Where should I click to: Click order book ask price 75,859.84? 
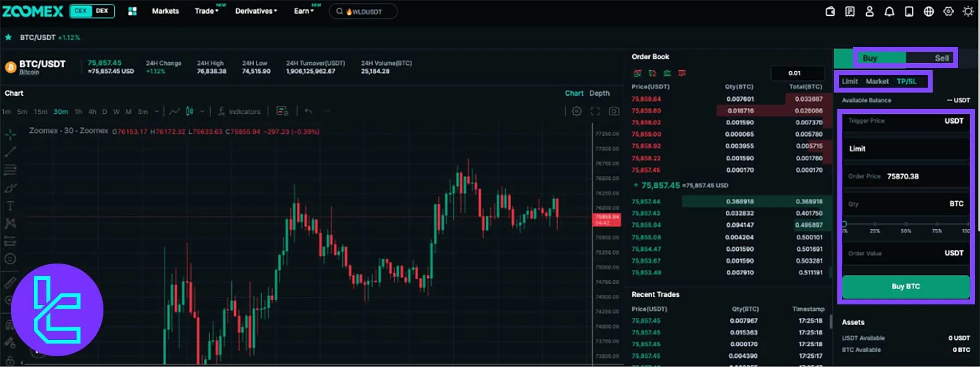click(646, 99)
